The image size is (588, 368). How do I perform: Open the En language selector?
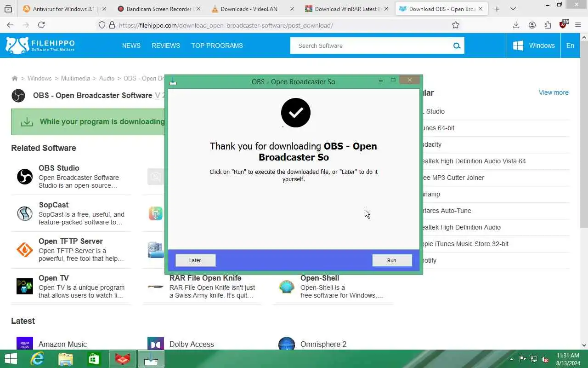coord(570,46)
